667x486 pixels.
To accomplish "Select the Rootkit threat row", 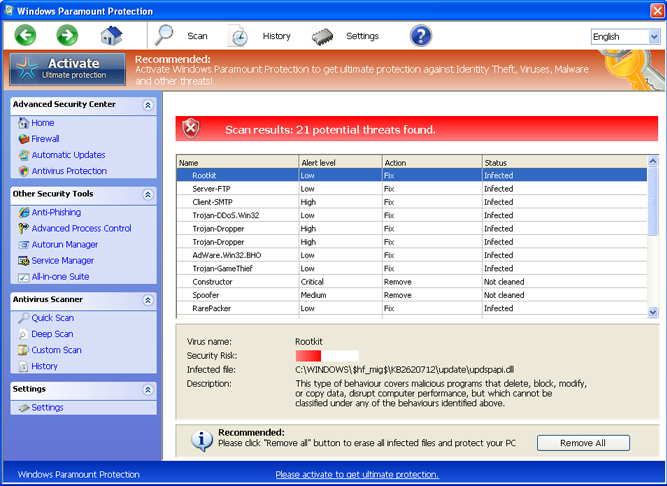I will 412,175.
